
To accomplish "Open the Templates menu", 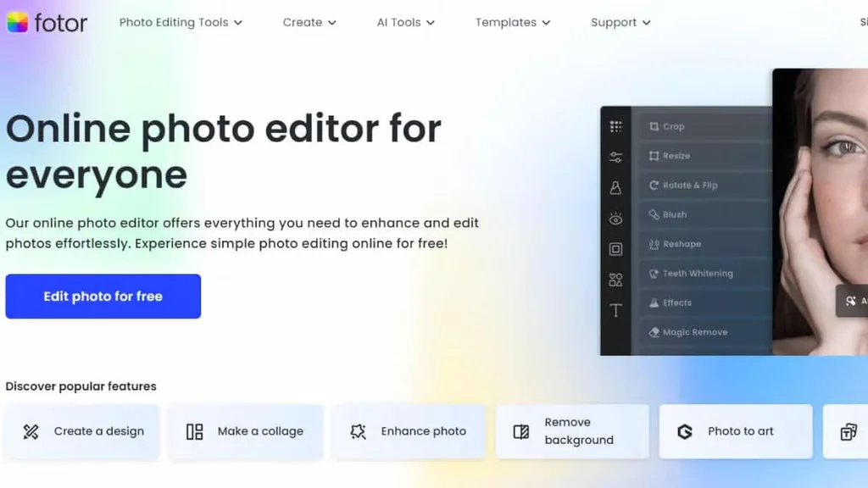I will click(512, 23).
